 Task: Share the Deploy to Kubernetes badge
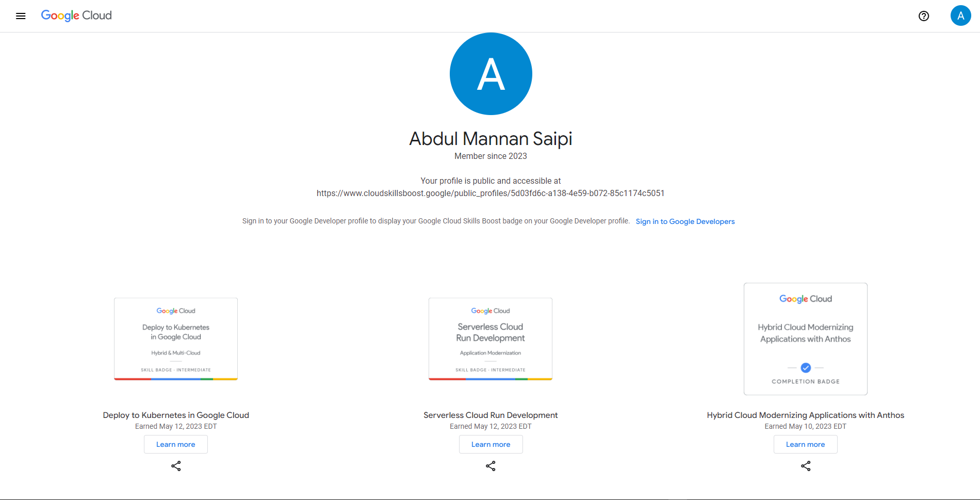coord(176,466)
